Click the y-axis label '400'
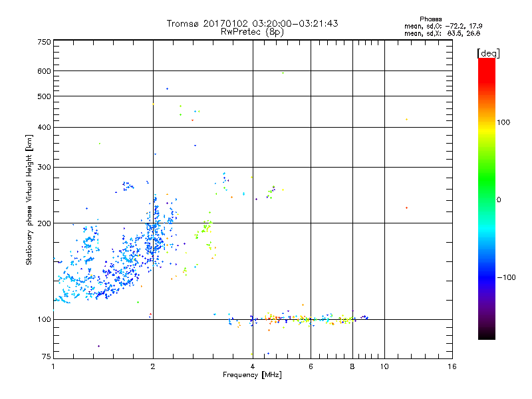This screenshot has height=399, width=532. point(44,127)
